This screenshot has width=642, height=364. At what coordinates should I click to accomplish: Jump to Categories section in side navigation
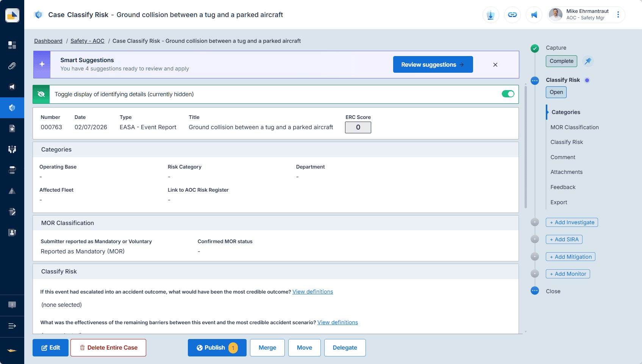(x=566, y=112)
